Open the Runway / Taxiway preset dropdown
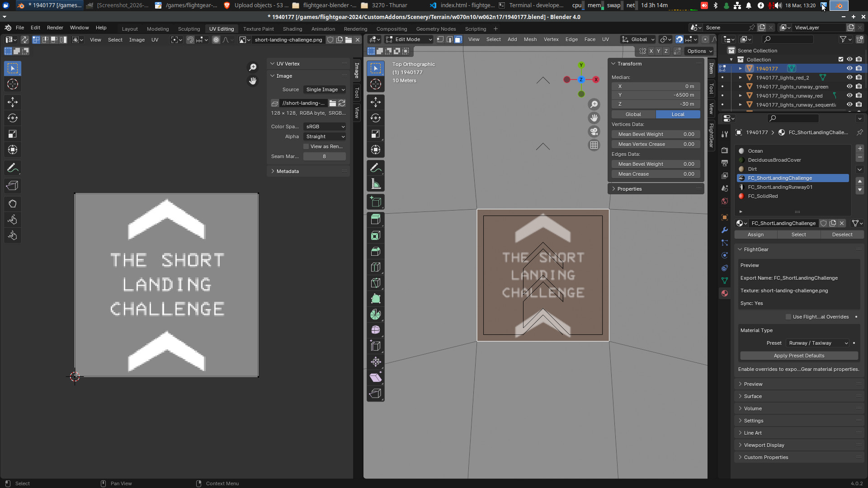This screenshot has width=868, height=488. point(817,343)
